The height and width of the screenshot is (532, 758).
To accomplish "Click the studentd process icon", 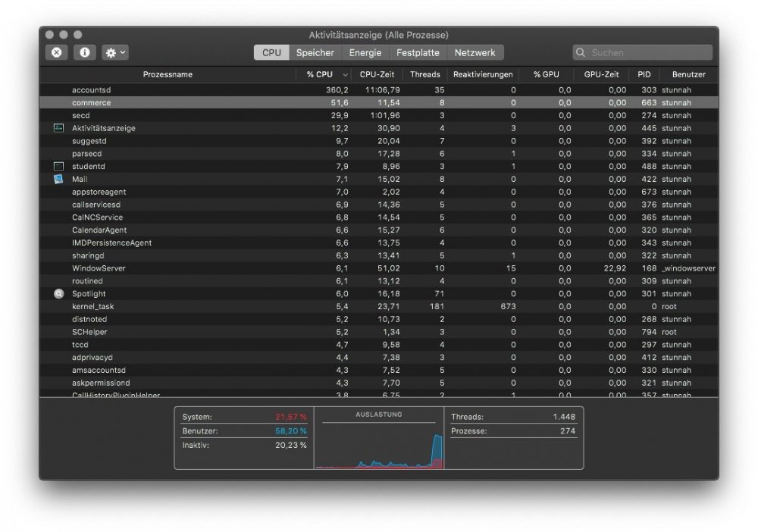I will pyautogui.click(x=58, y=166).
